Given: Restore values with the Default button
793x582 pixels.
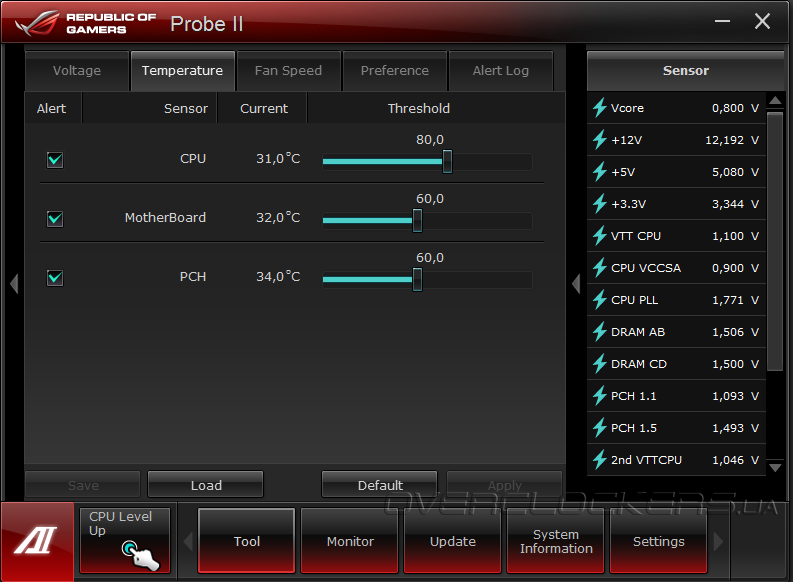Looking at the screenshot, I should point(380,485).
